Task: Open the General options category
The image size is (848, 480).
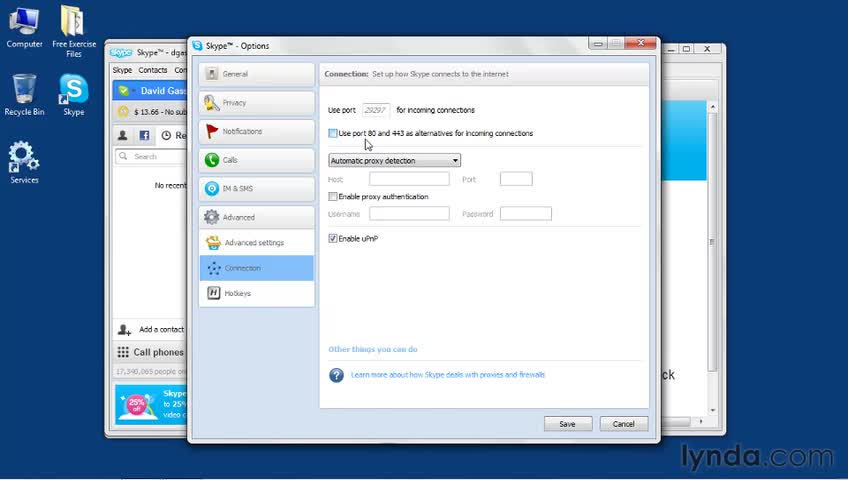Action: (256, 74)
